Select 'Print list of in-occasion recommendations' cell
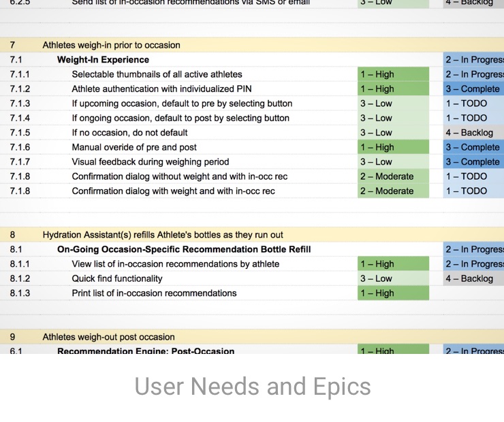 154,293
